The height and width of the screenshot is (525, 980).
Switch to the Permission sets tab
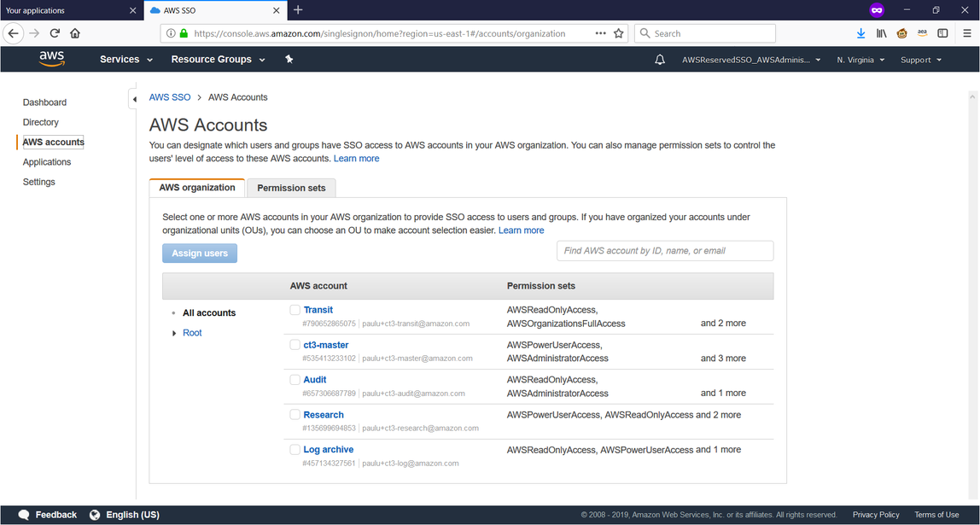[291, 188]
